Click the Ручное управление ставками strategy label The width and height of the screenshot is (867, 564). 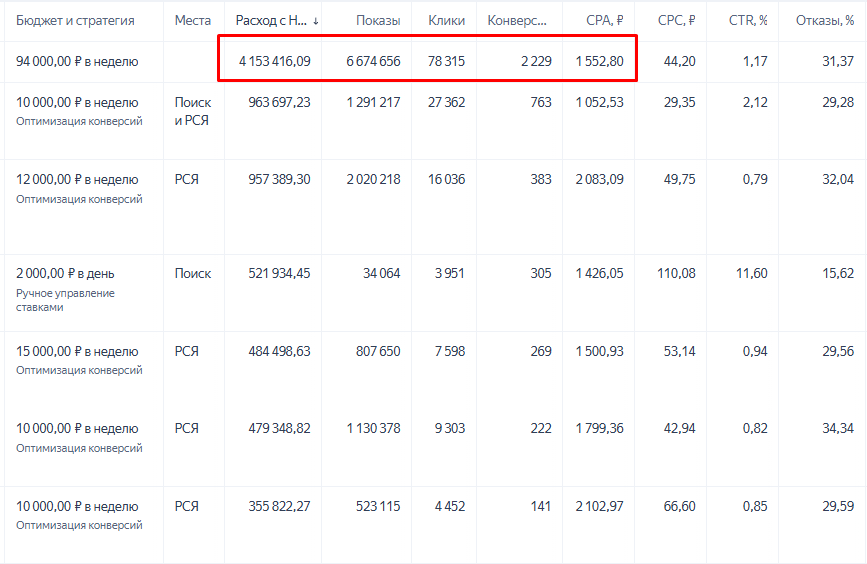click(x=65, y=300)
